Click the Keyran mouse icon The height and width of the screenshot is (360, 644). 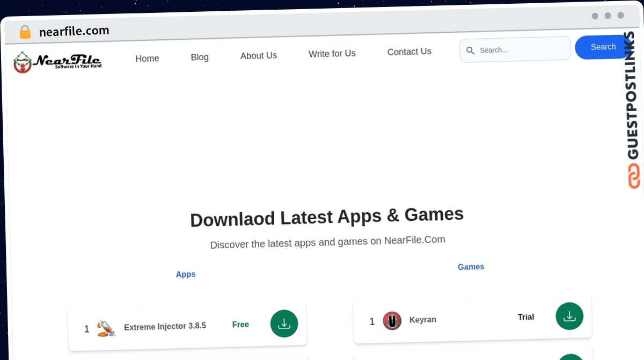[392, 321]
